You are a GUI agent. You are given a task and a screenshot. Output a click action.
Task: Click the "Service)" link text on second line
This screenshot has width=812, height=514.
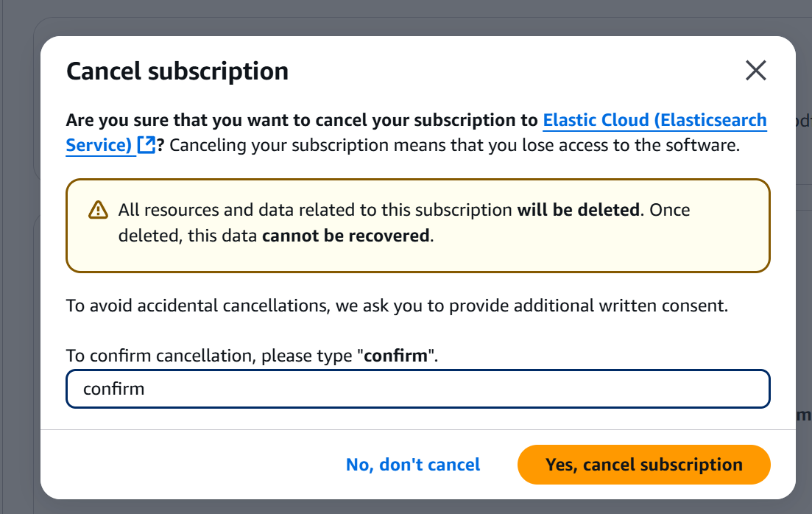click(x=99, y=145)
